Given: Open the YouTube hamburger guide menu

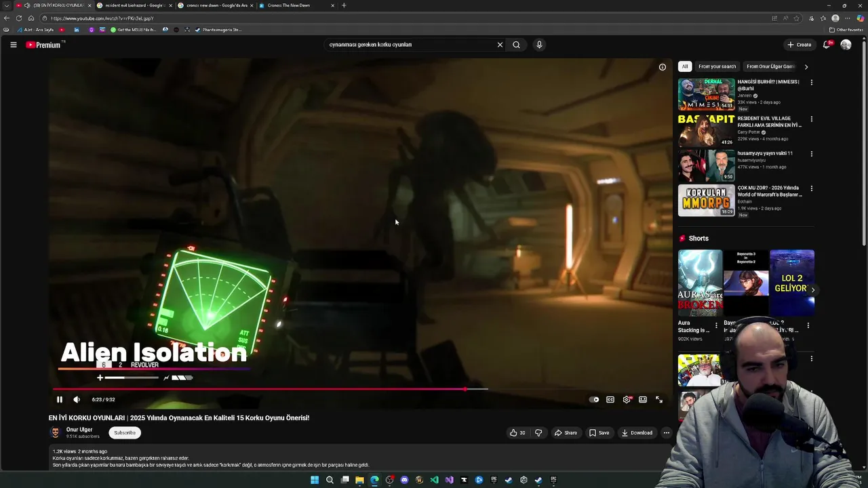Looking at the screenshot, I should [x=14, y=45].
